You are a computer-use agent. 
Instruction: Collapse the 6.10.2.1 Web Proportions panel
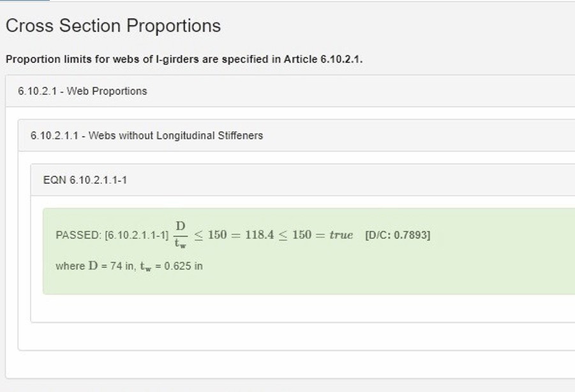coord(82,91)
